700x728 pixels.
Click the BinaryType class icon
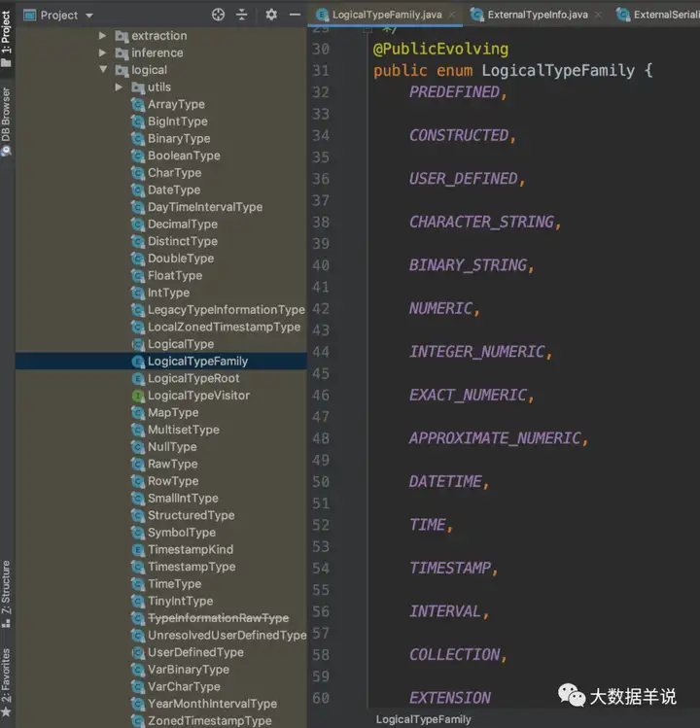pos(138,139)
